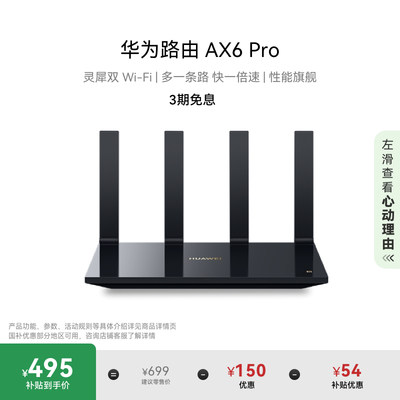Click the small indicator light on router

(309, 270)
